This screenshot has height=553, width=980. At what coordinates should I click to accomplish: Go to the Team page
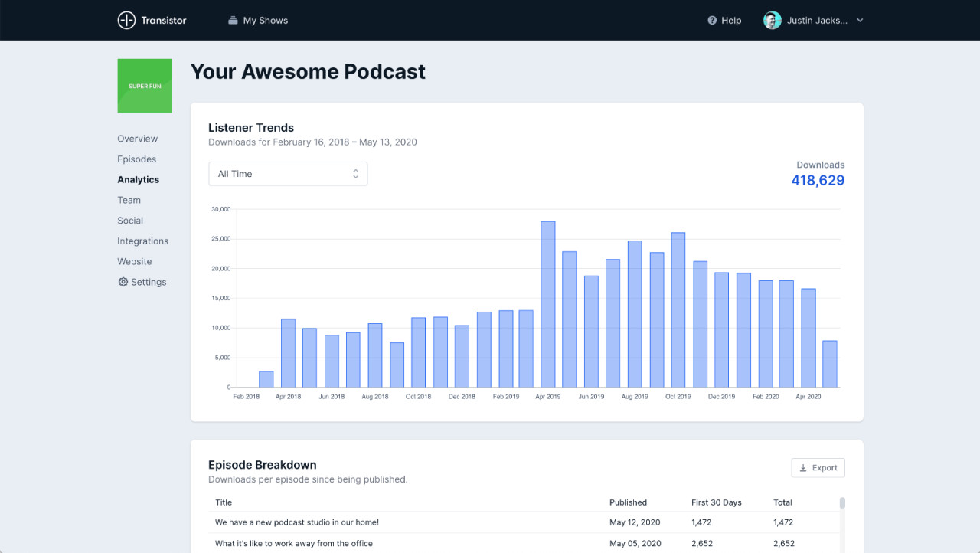pyautogui.click(x=129, y=200)
